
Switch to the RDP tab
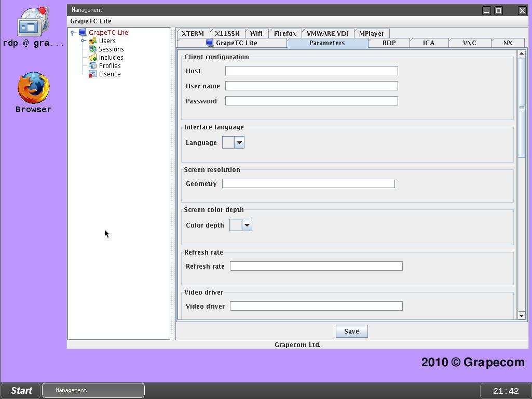click(x=389, y=43)
